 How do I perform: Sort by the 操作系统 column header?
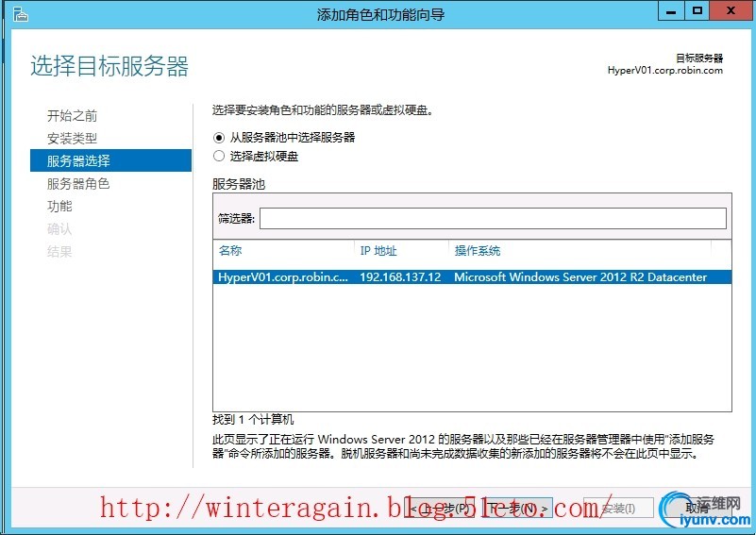(478, 251)
